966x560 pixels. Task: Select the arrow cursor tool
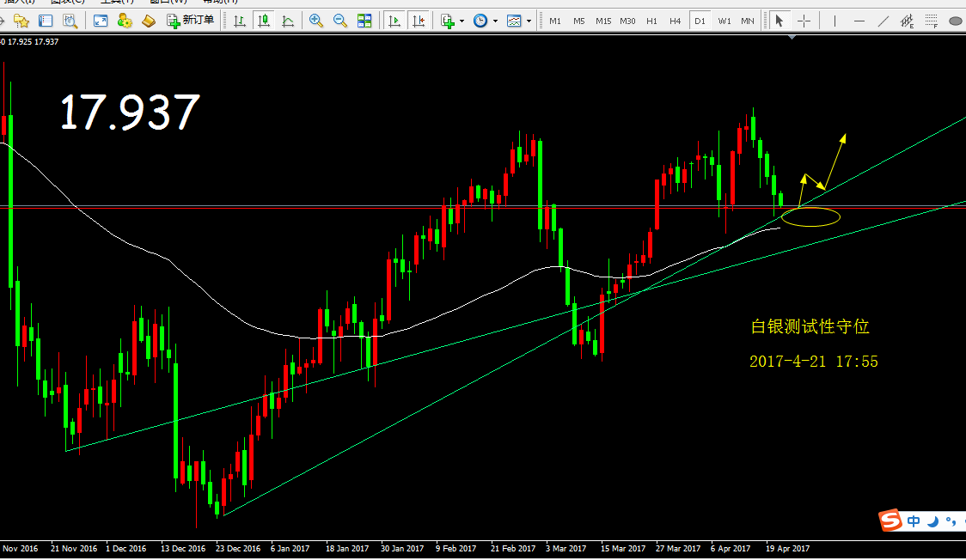point(780,21)
